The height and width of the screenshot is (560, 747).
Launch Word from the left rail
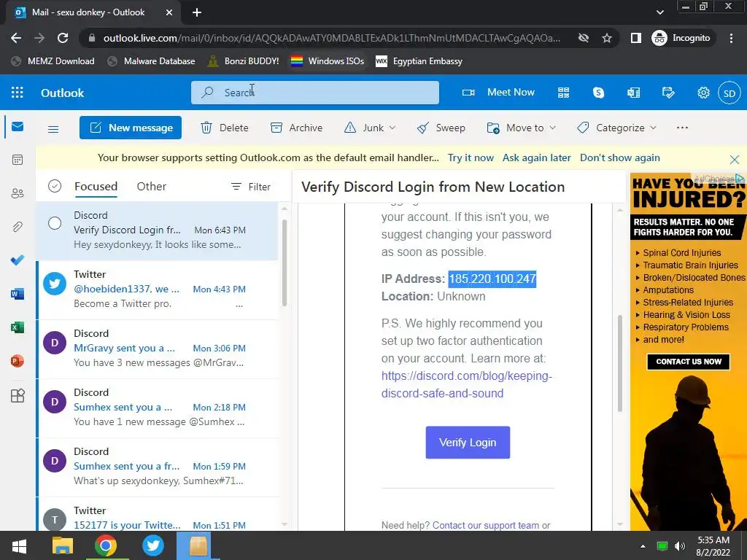click(18, 295)
